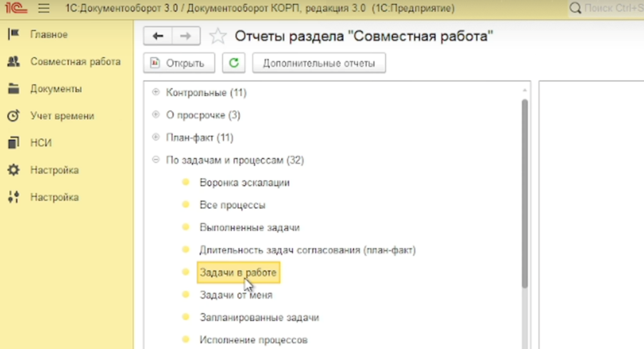Click the search magnifier icon

tap(575, 8)
